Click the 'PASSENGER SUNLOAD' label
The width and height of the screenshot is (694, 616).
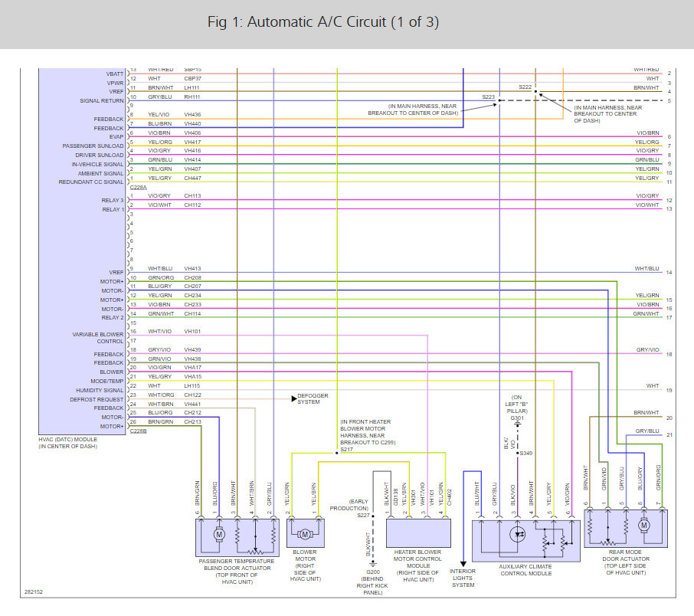pyautogui.click(x=93, y=146)
